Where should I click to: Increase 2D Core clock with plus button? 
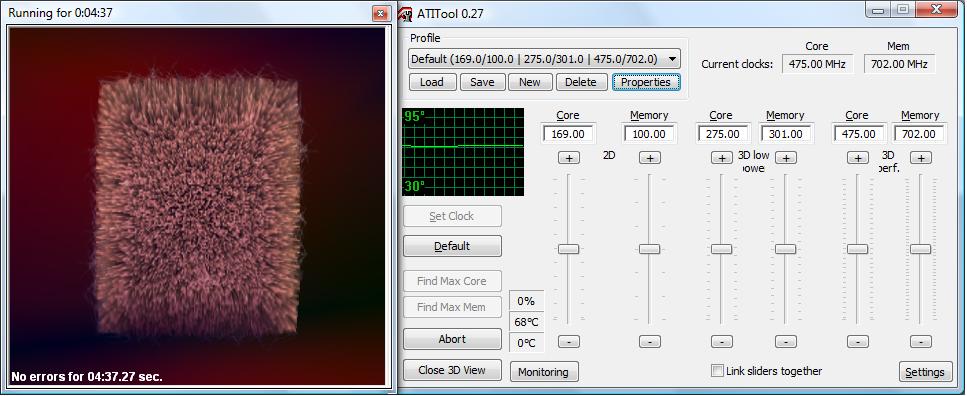[x=569, y=158]
